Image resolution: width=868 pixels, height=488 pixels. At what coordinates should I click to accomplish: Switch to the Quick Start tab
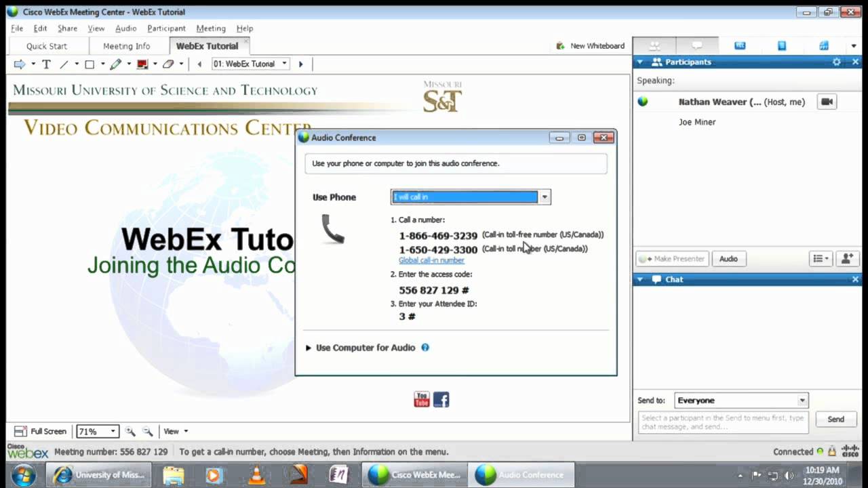click(x=47, y=46)
